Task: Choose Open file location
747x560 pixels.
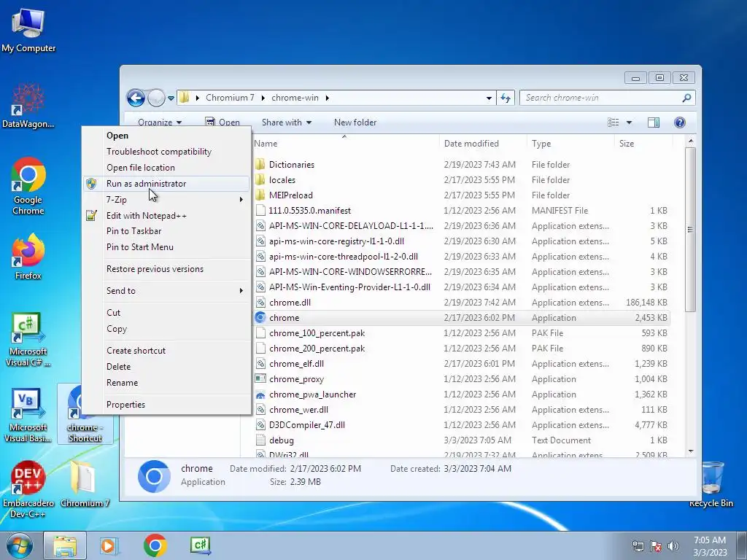Action: 141,168
